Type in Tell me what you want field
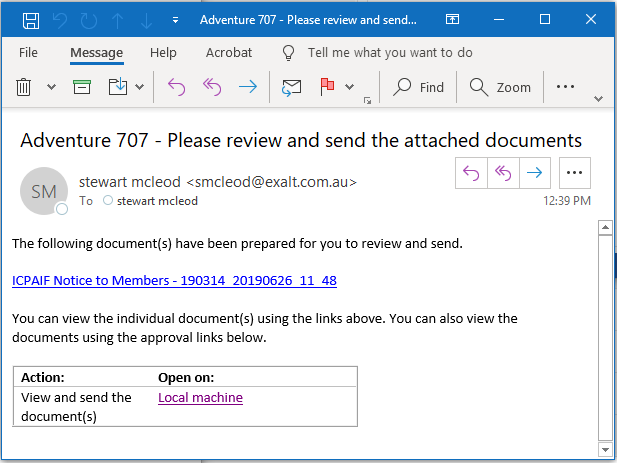This screenshot has width=617, height=463. coord(390,52)
